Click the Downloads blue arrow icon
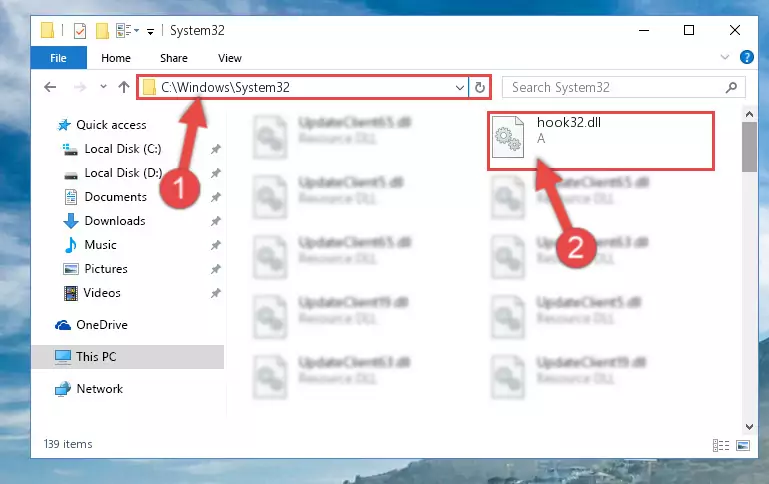This screenshot has width=769, height=484. click(71, 221)
